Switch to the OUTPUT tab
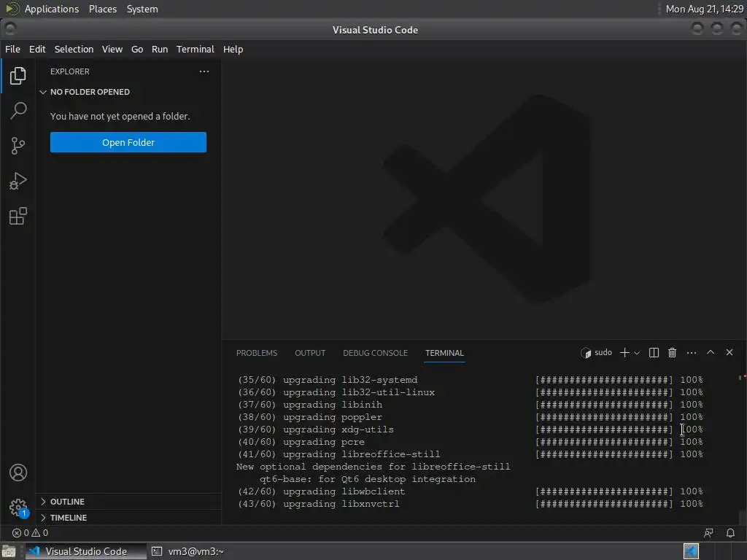This screenshot has height=560, width=747. [310, 353]
